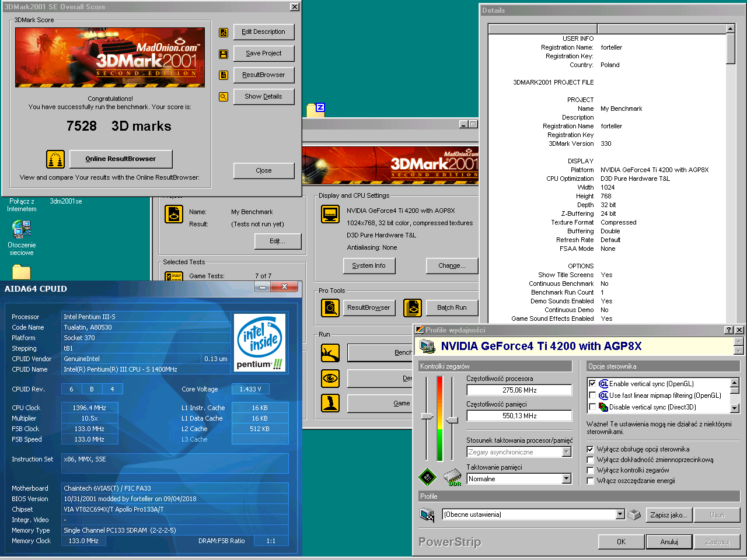Screen dimensions: 747x560
Task: Close the 3DMark Score dialog with the Close button
Action: (x=264, y=170)
